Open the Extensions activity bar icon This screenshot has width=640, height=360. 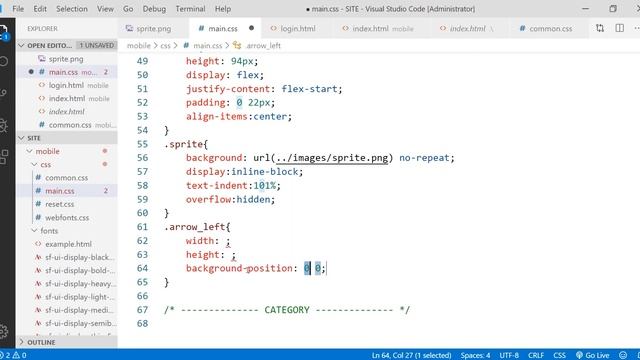(3, 157)
